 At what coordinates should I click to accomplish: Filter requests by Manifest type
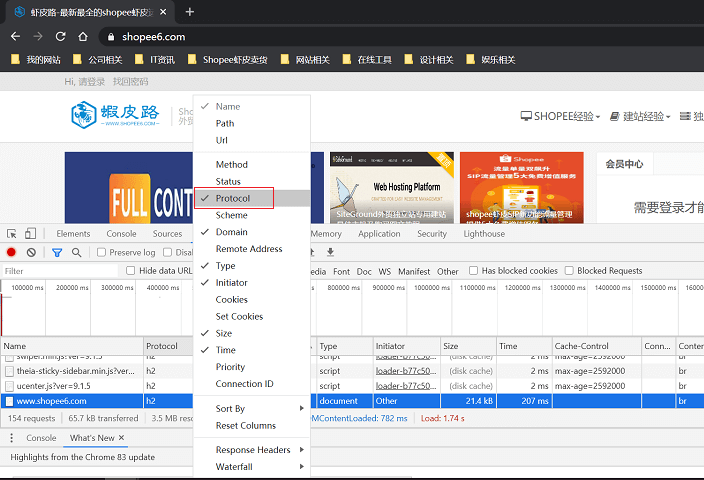click(414, 271)
